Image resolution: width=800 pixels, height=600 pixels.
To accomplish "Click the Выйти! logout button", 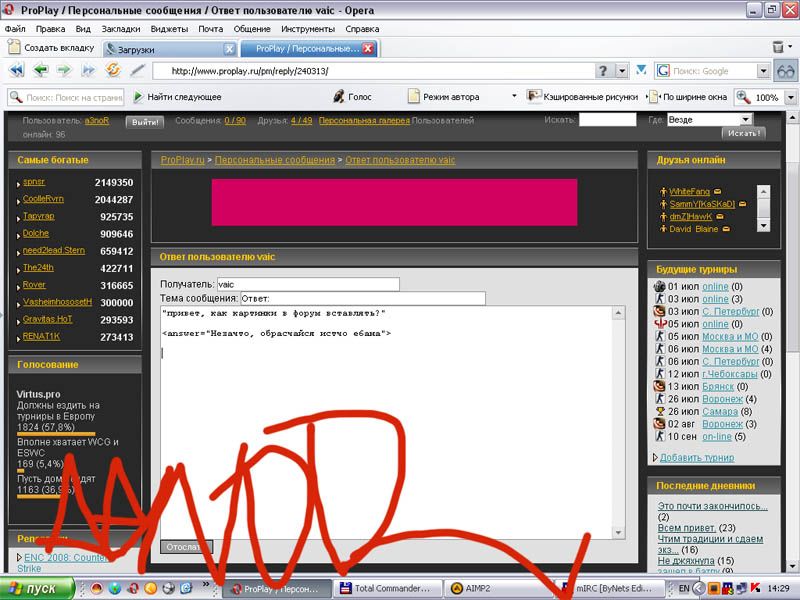I will point(145,122).
